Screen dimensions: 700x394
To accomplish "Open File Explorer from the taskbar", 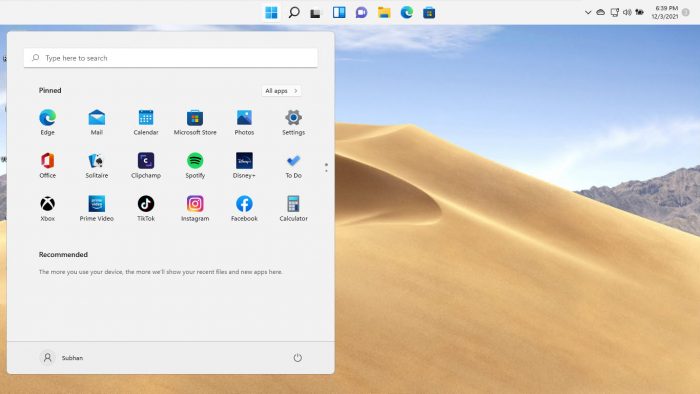I will 384,12.
